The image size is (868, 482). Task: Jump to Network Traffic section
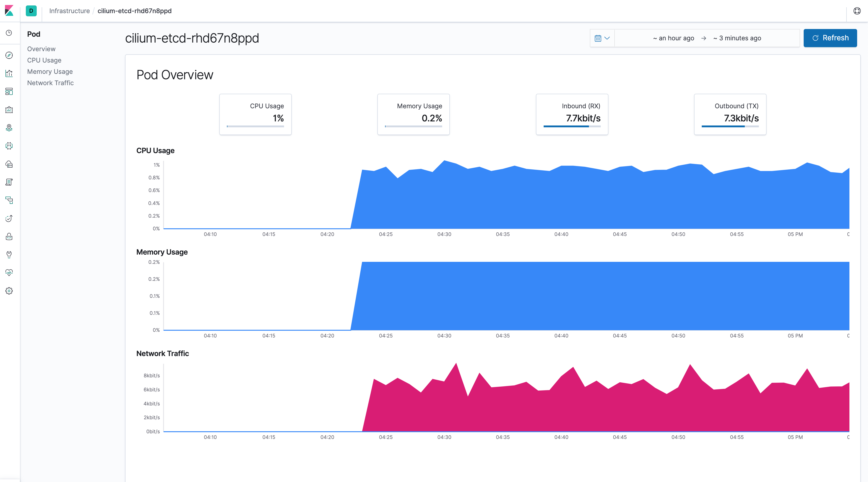(x=50, y=83)
